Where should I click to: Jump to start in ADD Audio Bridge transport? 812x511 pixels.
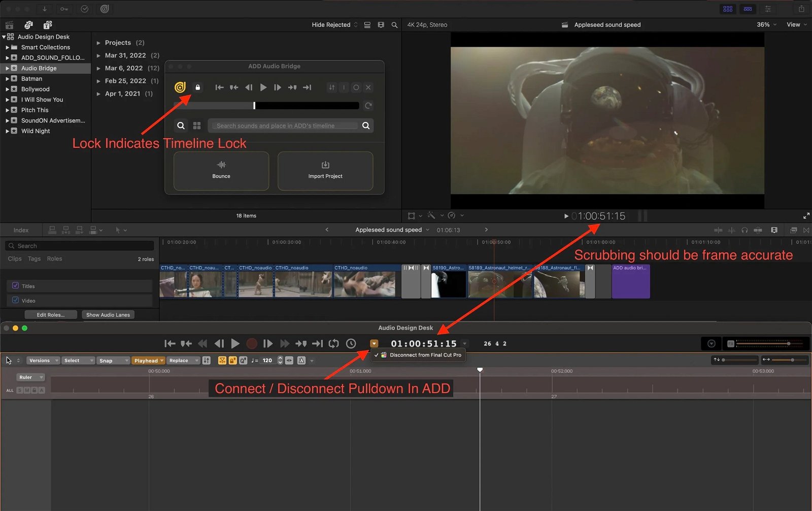pyautogui.click(x=219, y=87)
